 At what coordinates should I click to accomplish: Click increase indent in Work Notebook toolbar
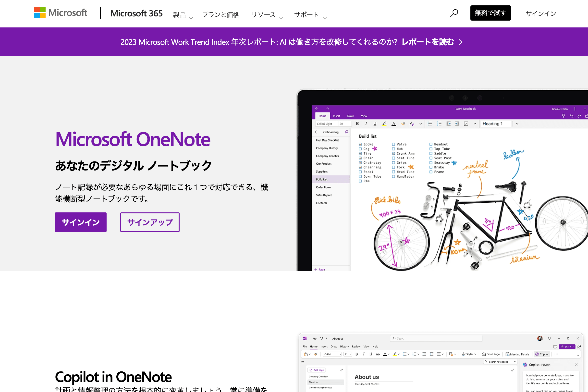click(x=457, y=123)
